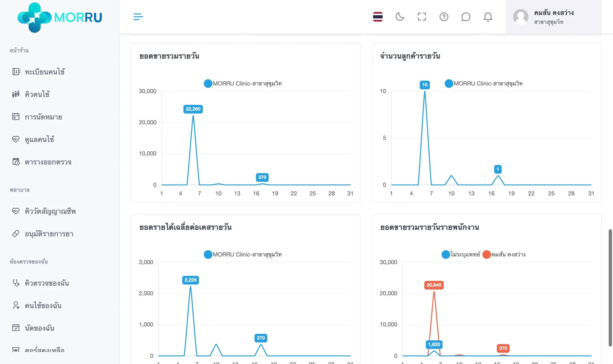This screenshot has height=364, width=613.
Task: Open the help question mark icon
Action: [444, 17]
